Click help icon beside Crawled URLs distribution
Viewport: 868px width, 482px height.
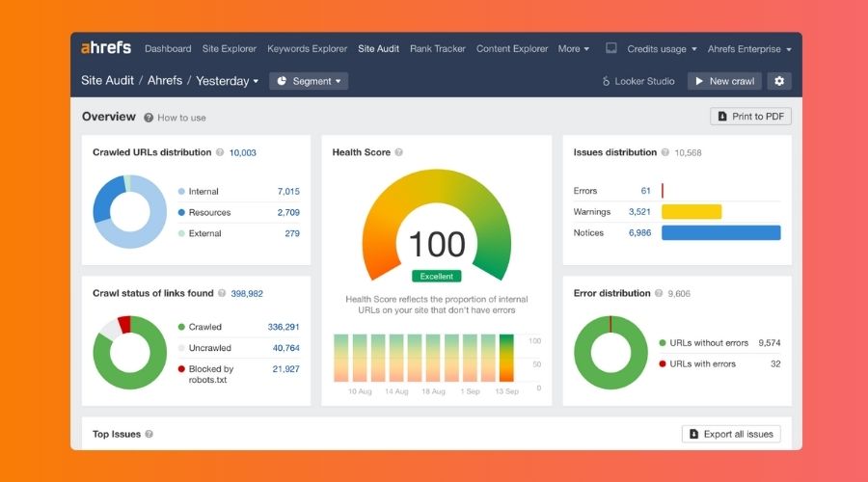pos(221,152)
